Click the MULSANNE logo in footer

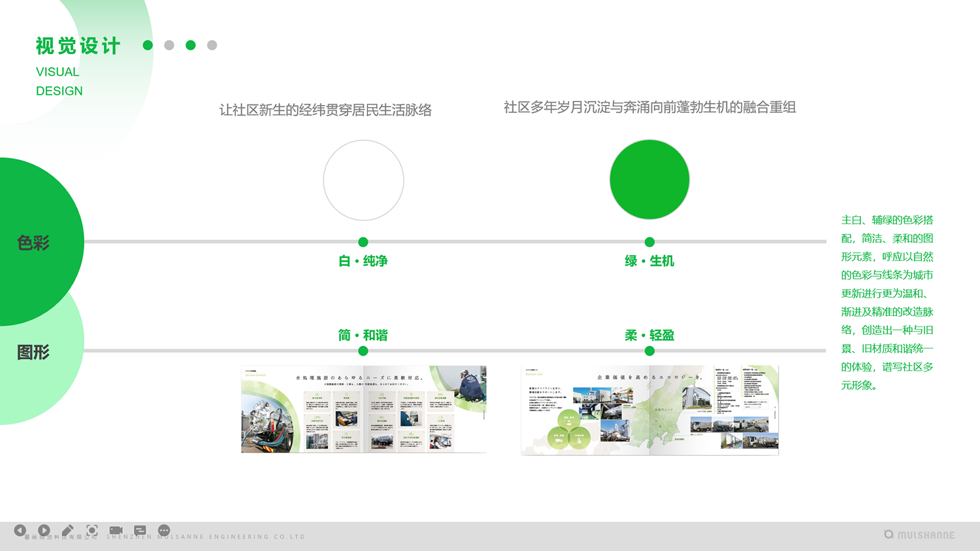tap(919, 535)
